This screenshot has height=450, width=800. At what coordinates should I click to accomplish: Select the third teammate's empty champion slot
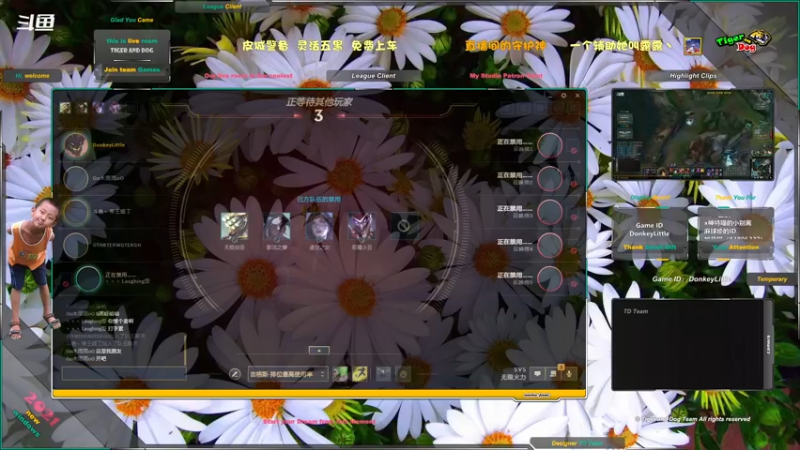[x=76, y=212]
